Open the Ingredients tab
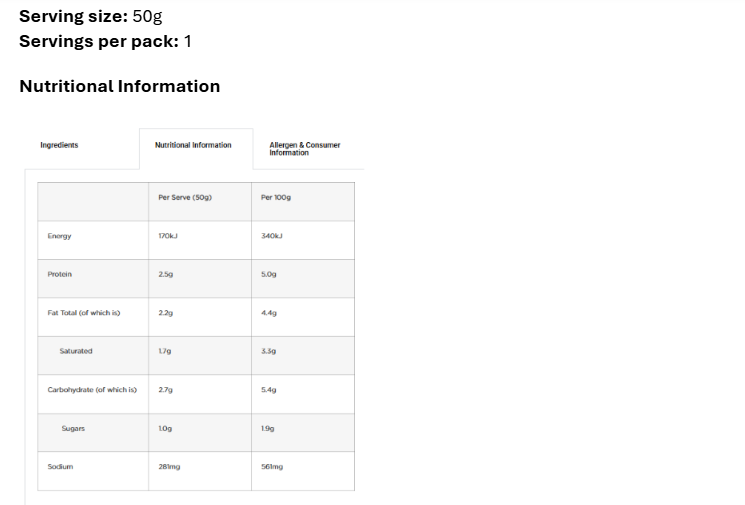 59,145
